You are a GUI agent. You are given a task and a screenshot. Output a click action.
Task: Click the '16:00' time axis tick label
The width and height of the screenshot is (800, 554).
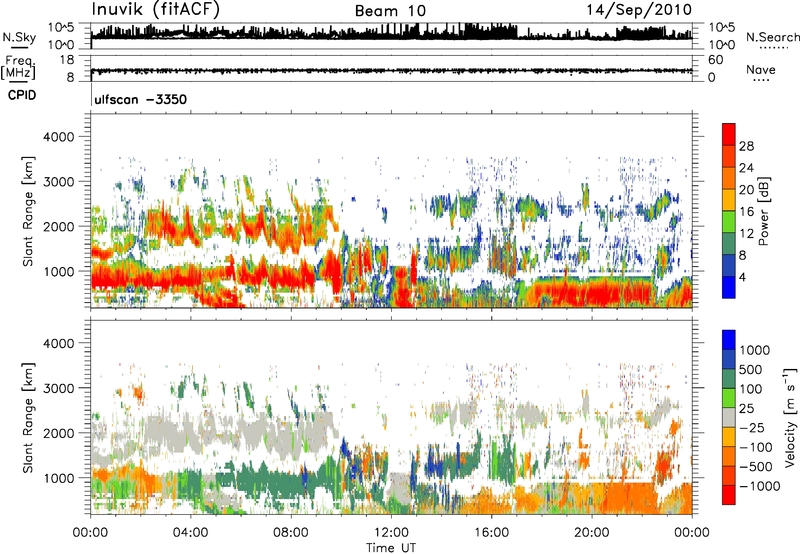491,533
